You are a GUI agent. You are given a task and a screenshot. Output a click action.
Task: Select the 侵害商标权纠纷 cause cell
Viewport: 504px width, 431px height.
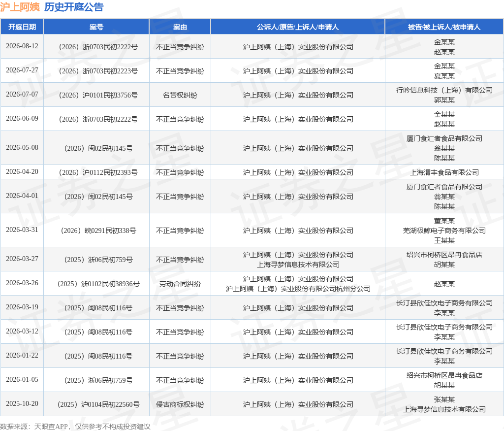(x=180, y=404)
